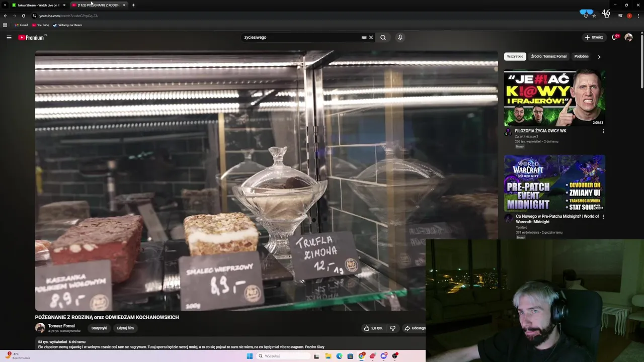Open the Utwórz create menu
The height and width of the screenshot is (362, 644).
click(x=594, y=37)
